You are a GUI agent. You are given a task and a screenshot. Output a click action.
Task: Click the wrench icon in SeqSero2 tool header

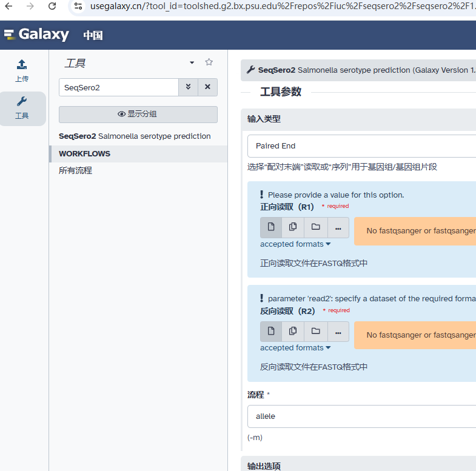(x=251, y=70)
